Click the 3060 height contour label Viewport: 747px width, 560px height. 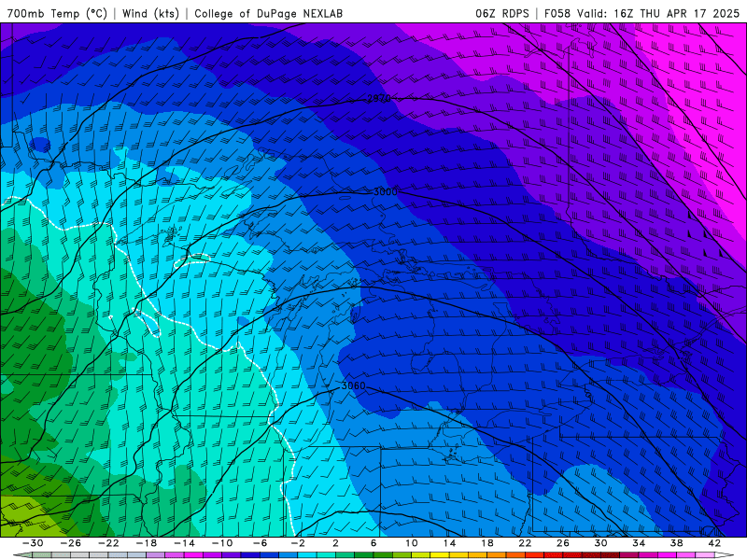click(x=354, y=385)
